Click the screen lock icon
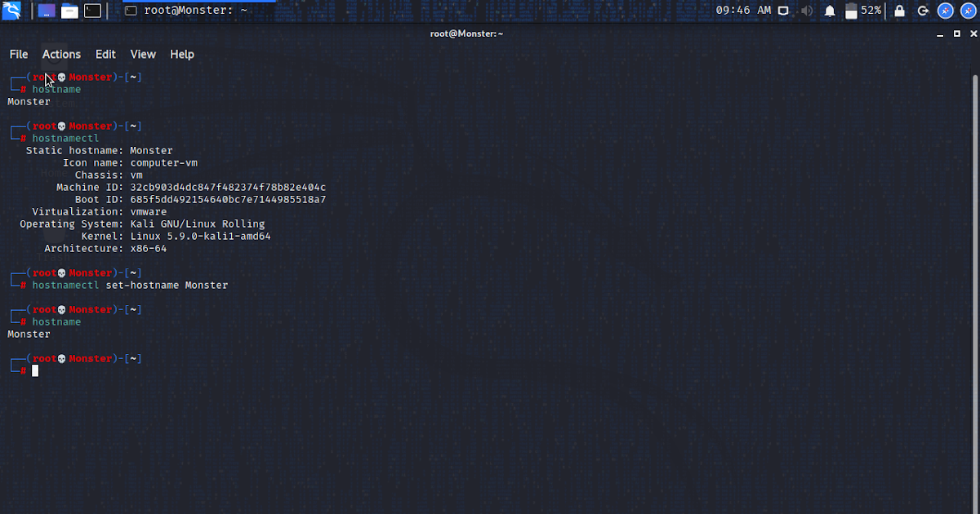This screenshot has height=514, width=980. 900,11
